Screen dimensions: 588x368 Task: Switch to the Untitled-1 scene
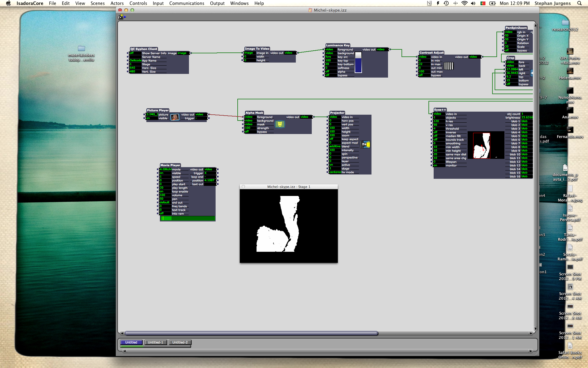(156, 342)
